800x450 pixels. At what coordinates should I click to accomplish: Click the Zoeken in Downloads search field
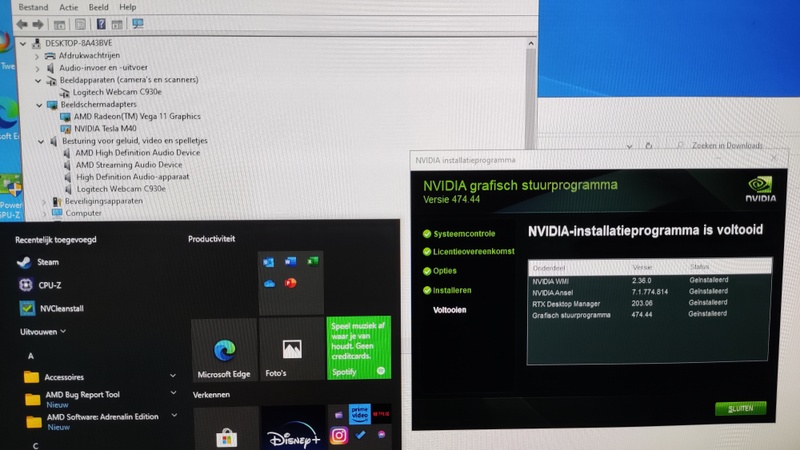727,145
